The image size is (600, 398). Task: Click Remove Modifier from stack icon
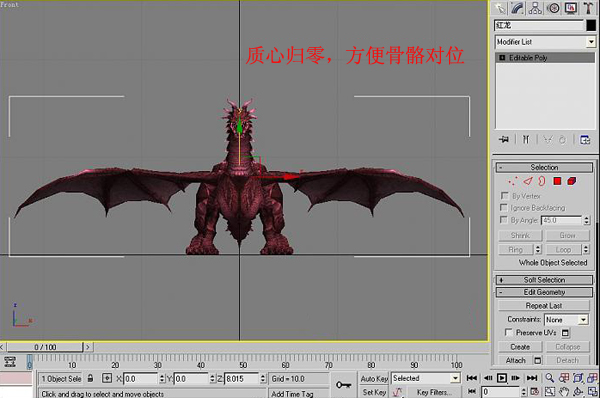click(x=562, y=140)
